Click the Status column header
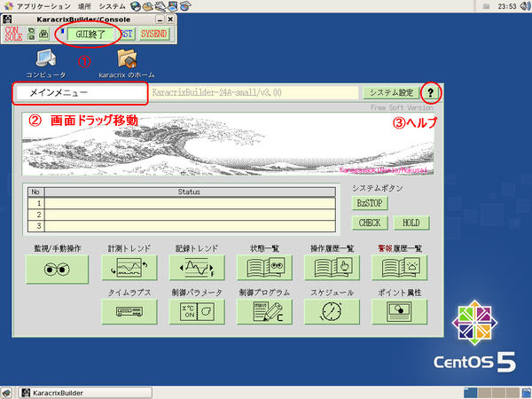 [190, 192]
